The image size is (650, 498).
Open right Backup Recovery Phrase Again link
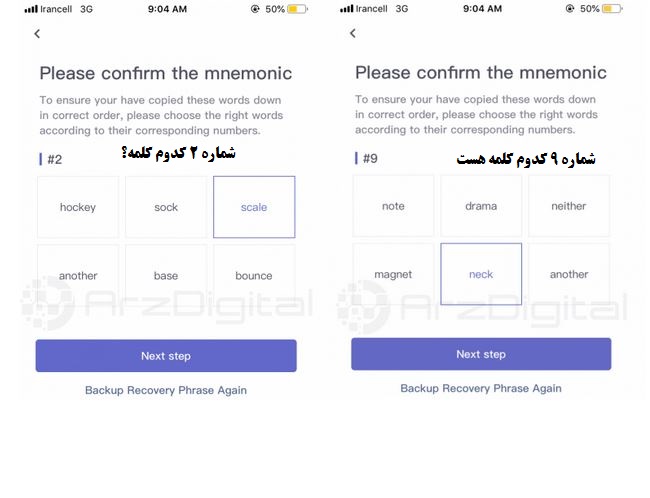pos(481,389)
